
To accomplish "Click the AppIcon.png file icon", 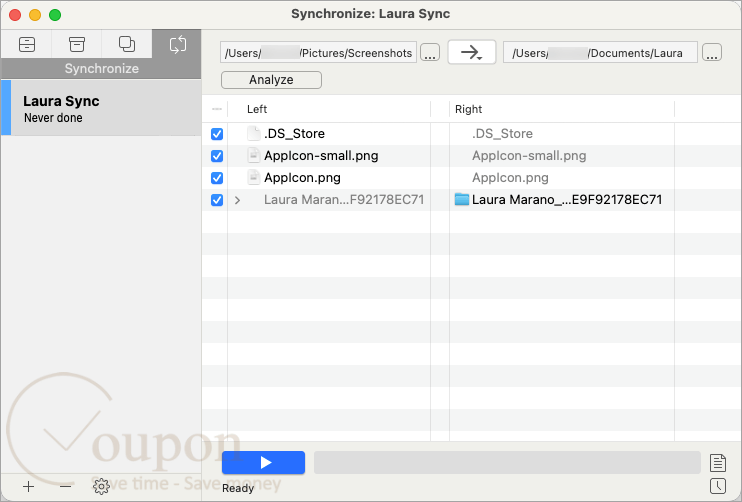I will point(254,177).
